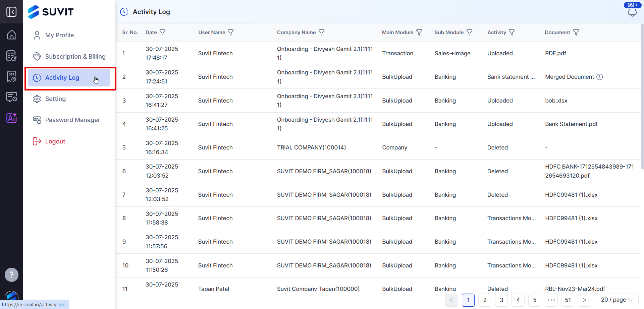644x309 pixels.
Task: Click Sales→Image sub module cell
Action: pyautogui.click(x=452, y=53)
